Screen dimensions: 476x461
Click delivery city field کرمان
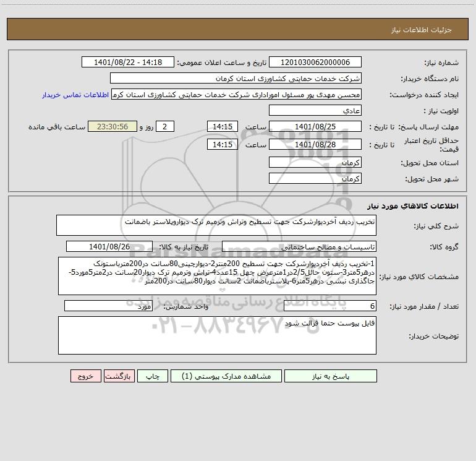[x=315, y=178]
